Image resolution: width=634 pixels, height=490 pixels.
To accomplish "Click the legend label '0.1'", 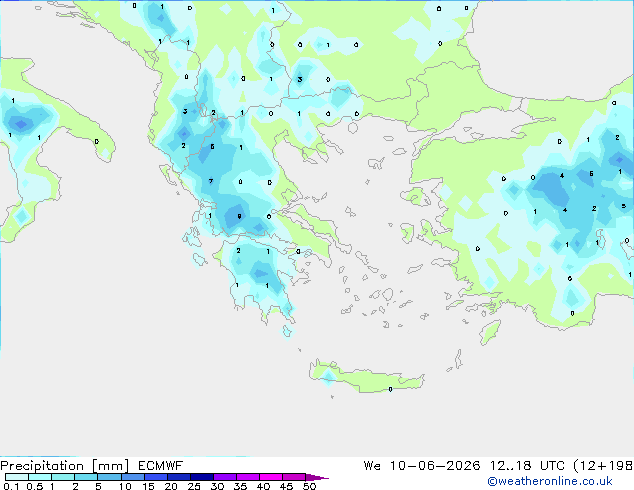I will [11, 486].
